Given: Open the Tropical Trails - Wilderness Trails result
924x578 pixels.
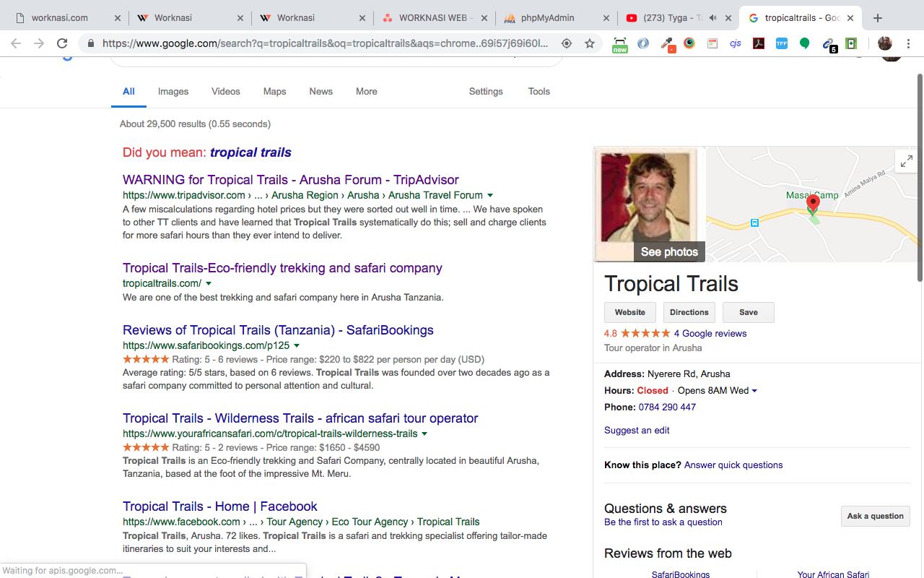Looking at the screenshot, I should coord(300,418).
